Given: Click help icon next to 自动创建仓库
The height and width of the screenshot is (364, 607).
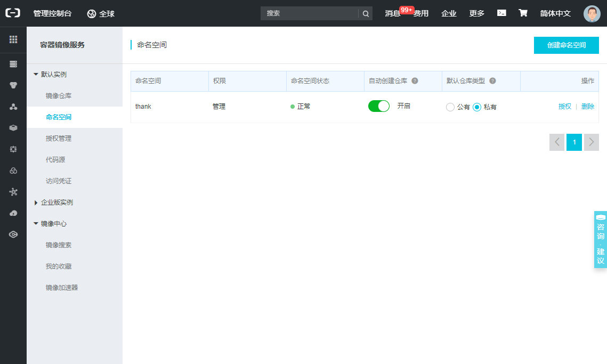Looking at the screenshot, I should pos(415,81).
